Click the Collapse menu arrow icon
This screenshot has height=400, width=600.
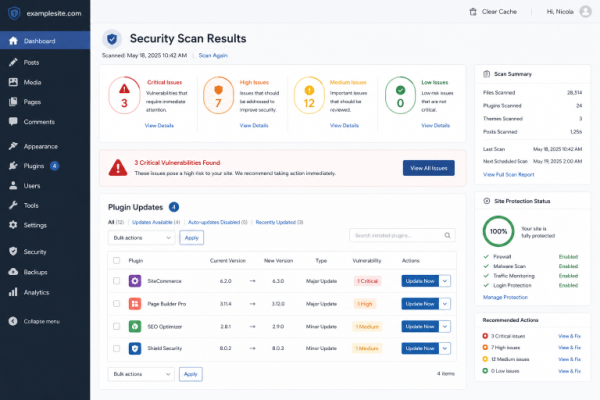tap(13, 321)
